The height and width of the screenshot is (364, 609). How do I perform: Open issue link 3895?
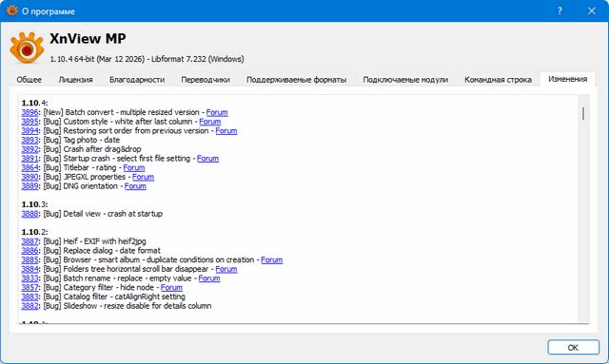coord(29,122)
